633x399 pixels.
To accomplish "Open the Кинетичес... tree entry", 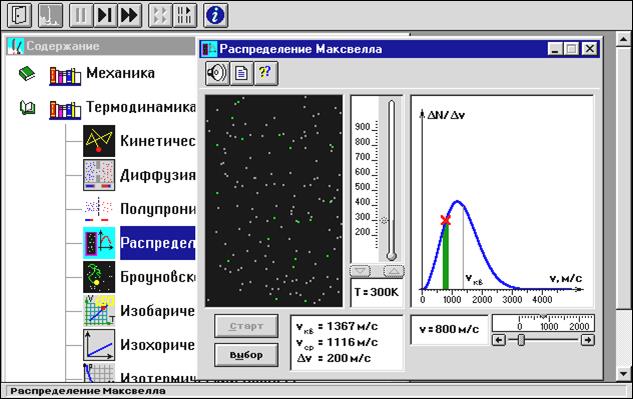I will [x=157, y=141].
